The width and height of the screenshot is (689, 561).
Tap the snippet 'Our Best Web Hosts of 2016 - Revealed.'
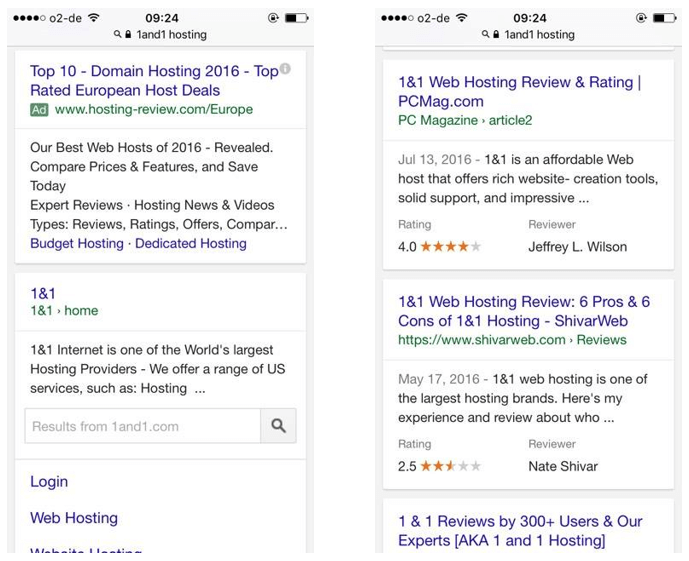pos(152,148)
